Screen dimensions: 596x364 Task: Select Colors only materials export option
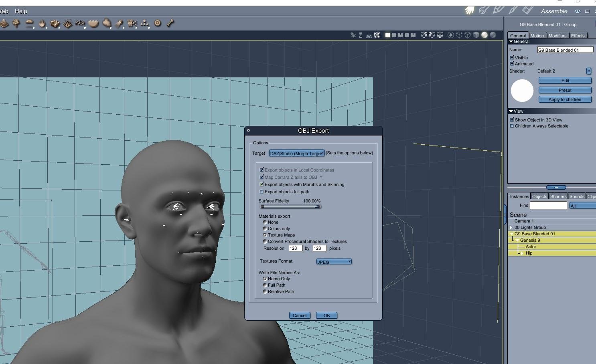(265, 229)
